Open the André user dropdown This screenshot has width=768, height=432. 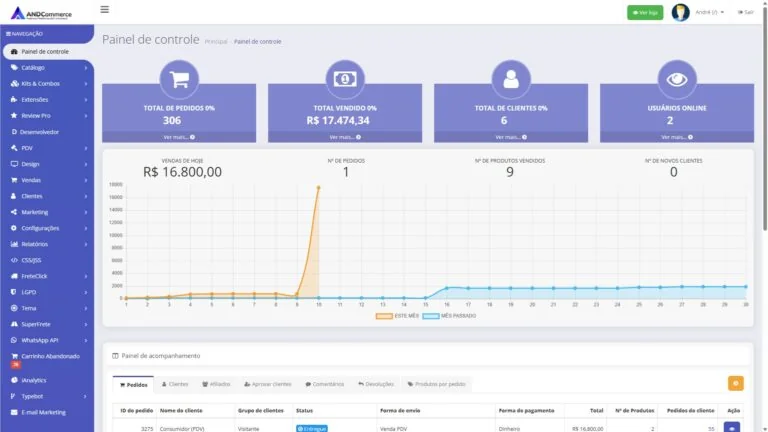pyautogui.click(x=709, y=12)
